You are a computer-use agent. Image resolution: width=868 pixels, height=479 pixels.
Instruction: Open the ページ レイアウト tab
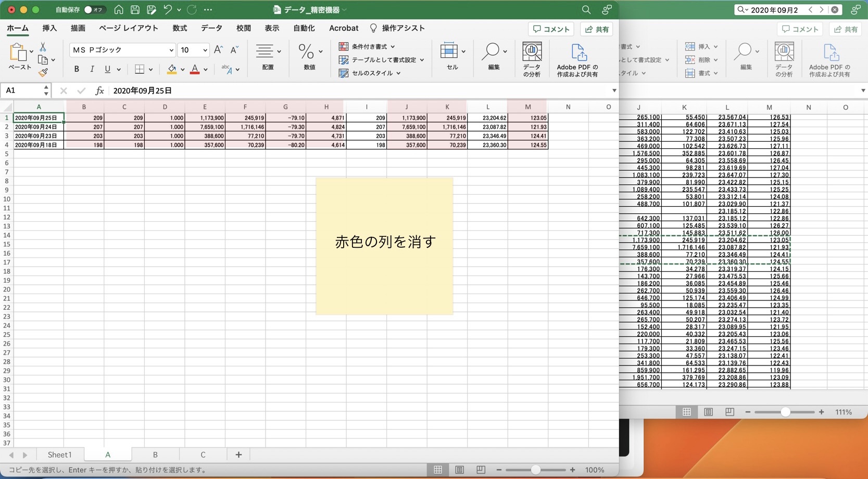(x=129, y=28)
